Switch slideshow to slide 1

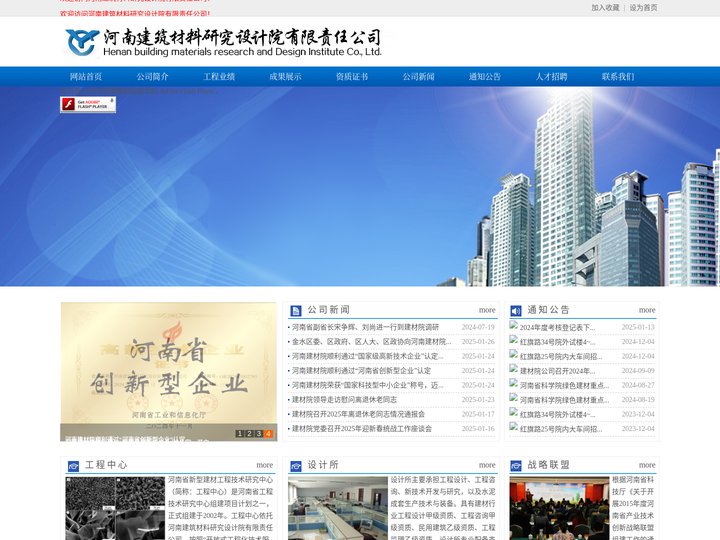pos(239,433)
